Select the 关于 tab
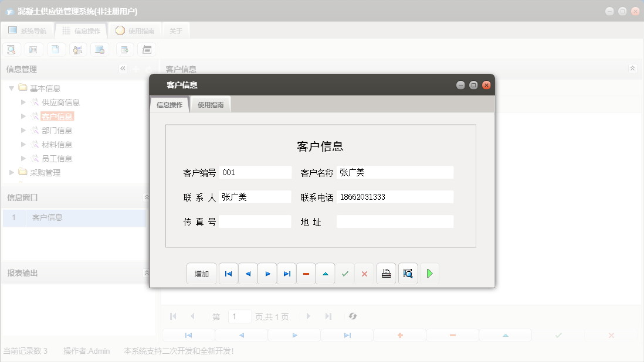Image resolution: width=644 pixels, height=362 pixels. point(175,30)
